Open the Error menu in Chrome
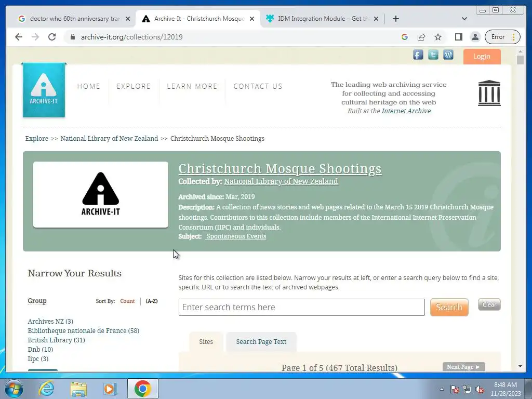532x399 pixels. point(502,37)
